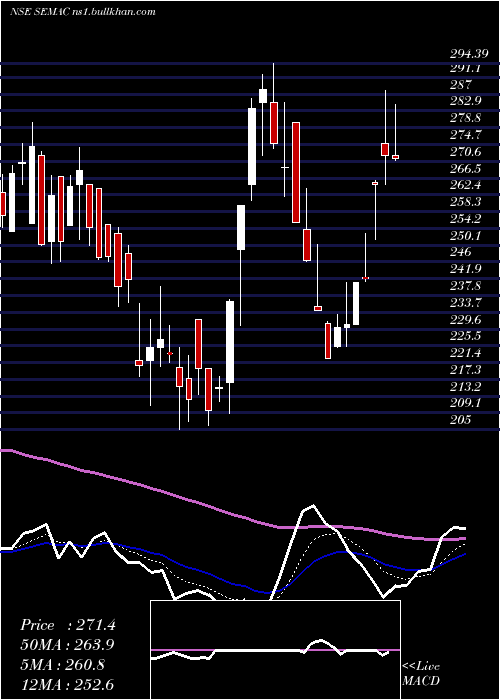Click the 258.3 price label
Viewport: 500px width, 700px height.
[x=465, y=202]
